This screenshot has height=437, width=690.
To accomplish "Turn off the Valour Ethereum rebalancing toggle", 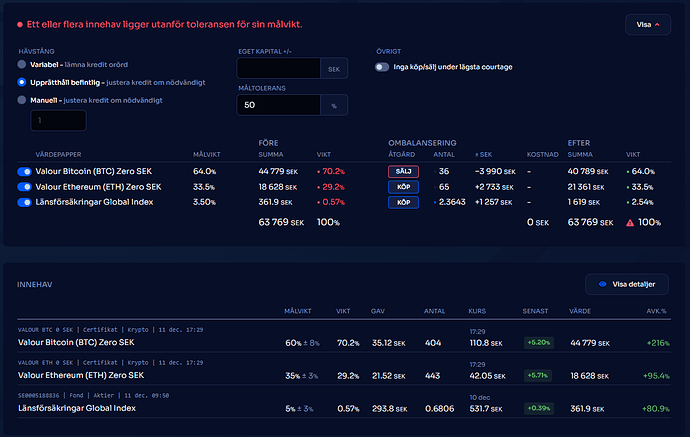I will tap(24, 187).
